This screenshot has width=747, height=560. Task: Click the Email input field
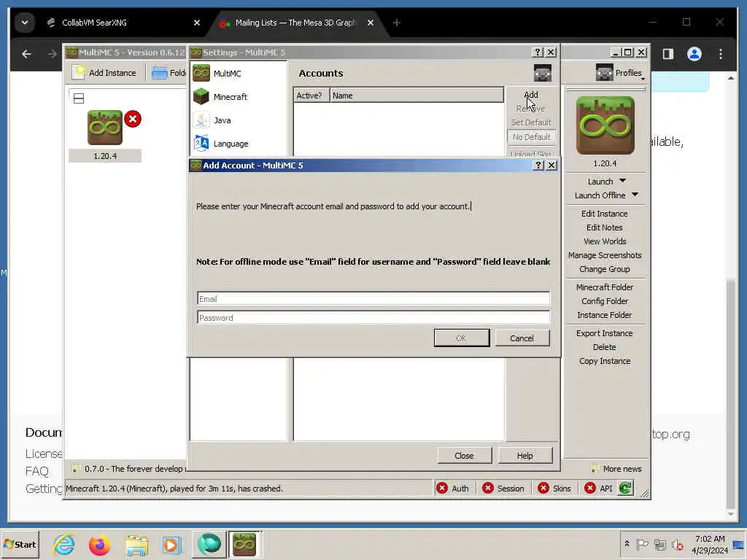[x=373, y=298]
